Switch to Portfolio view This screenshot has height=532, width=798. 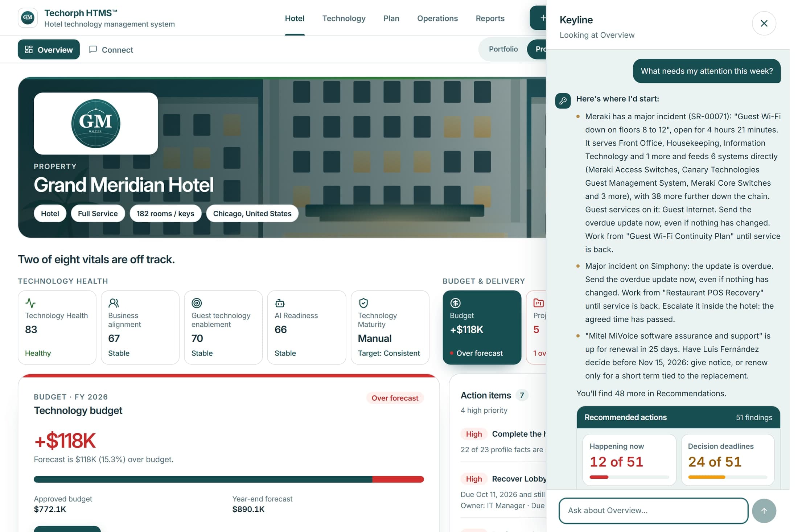[503, 49]
